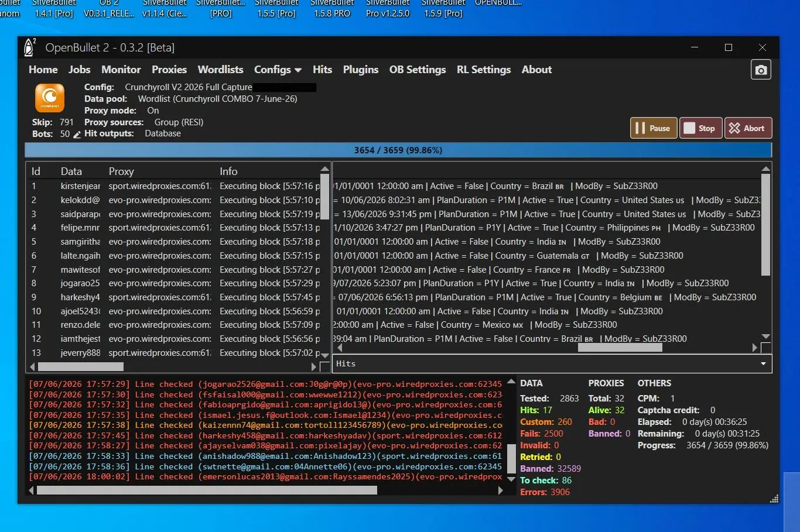Open the Wordlists page

pos(220,70)
